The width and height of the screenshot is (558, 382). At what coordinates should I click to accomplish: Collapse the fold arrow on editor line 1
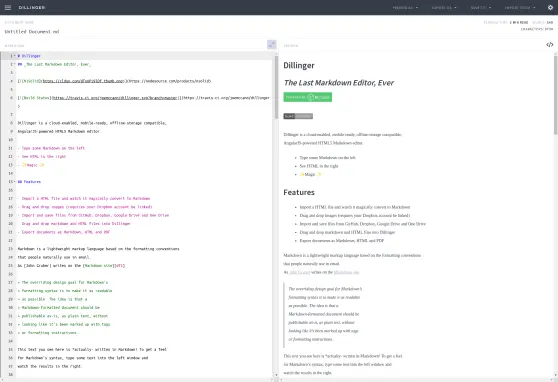point(15,56)
